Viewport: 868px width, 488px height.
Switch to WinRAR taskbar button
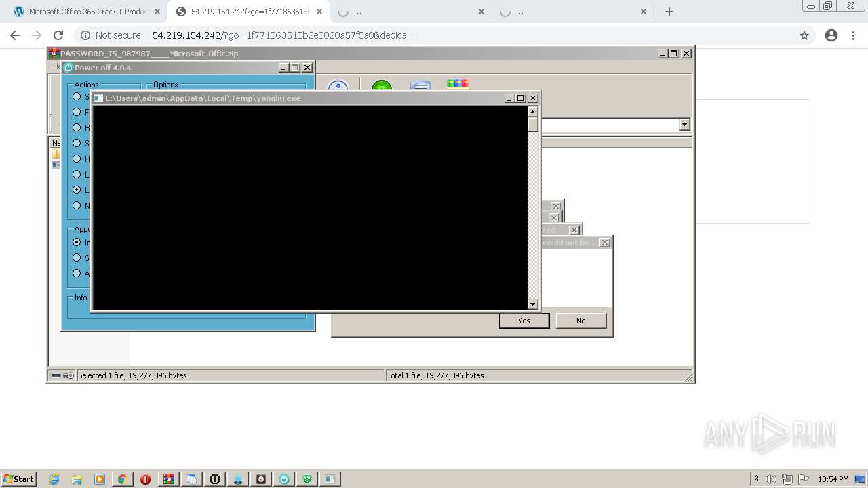click(x=168, y=479)
